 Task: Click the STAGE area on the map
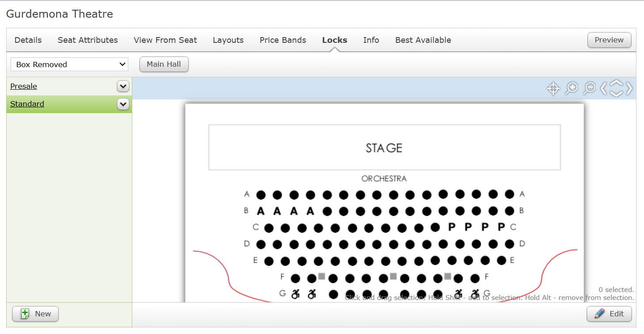(384, 148)
